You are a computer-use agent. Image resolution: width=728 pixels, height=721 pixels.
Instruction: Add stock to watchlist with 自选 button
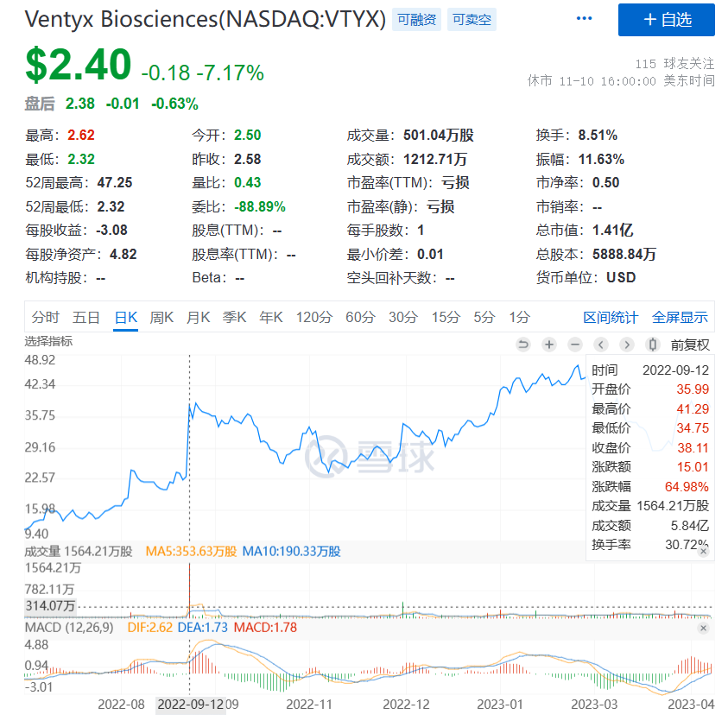pyautogui.click(x=666, y=20)
